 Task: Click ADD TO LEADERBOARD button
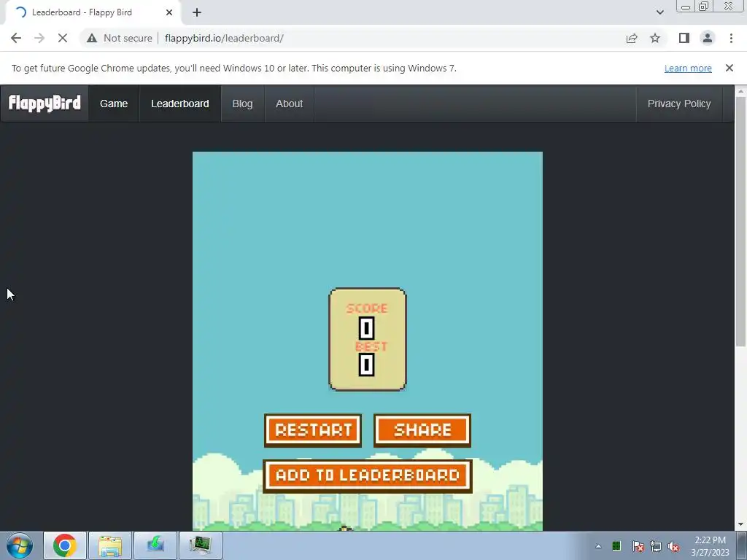click(368, 475)
